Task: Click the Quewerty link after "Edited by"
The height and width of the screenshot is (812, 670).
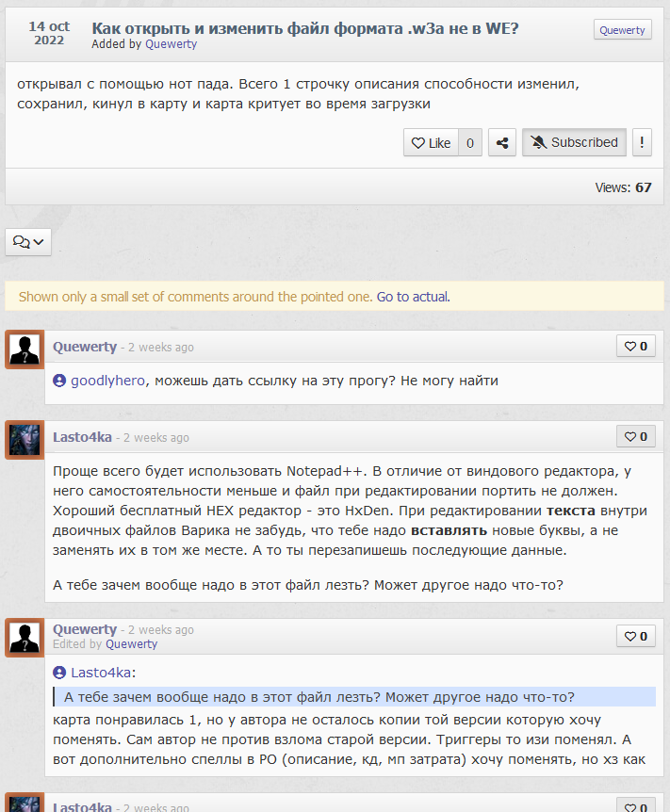Action: pos(131,644)
